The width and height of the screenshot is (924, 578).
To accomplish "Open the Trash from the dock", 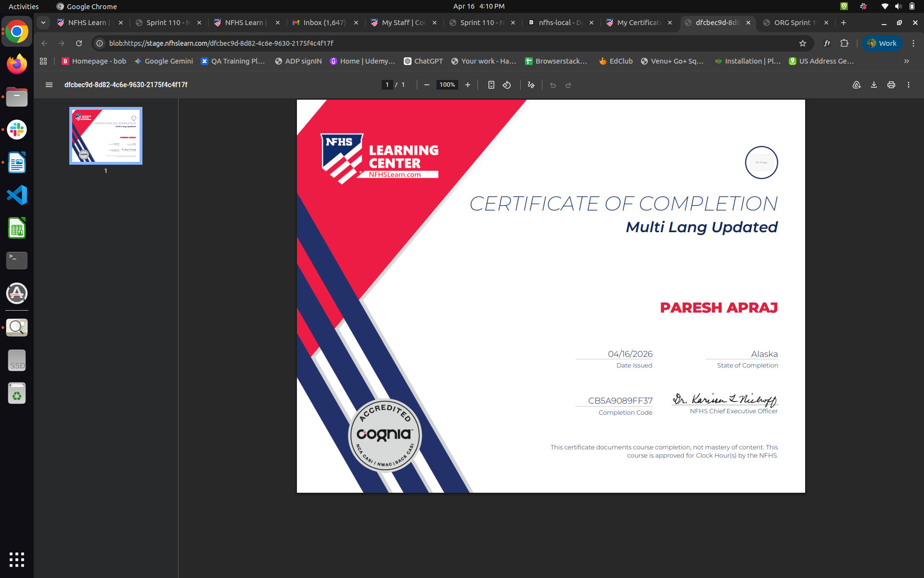I will [x=17, y=394].
